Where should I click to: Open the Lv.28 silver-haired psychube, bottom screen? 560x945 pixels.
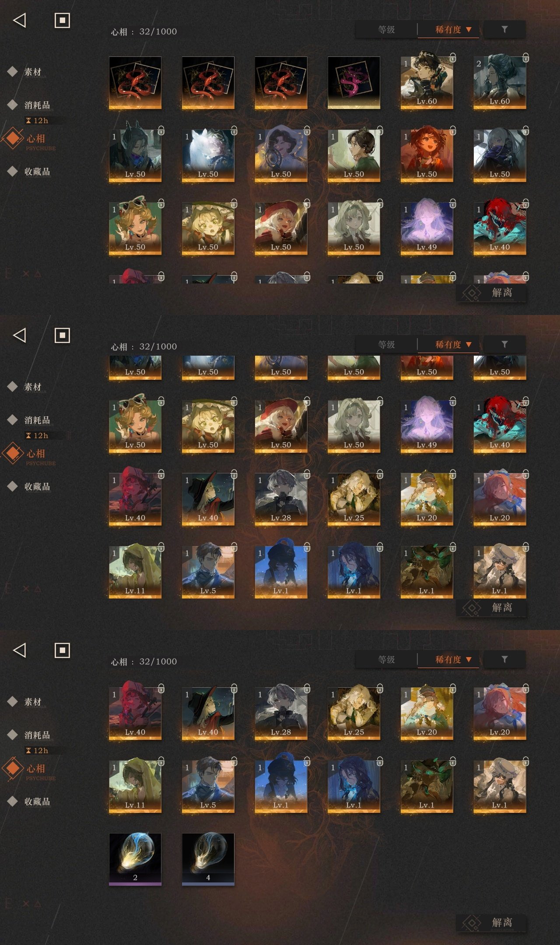[x=281, y=714]
